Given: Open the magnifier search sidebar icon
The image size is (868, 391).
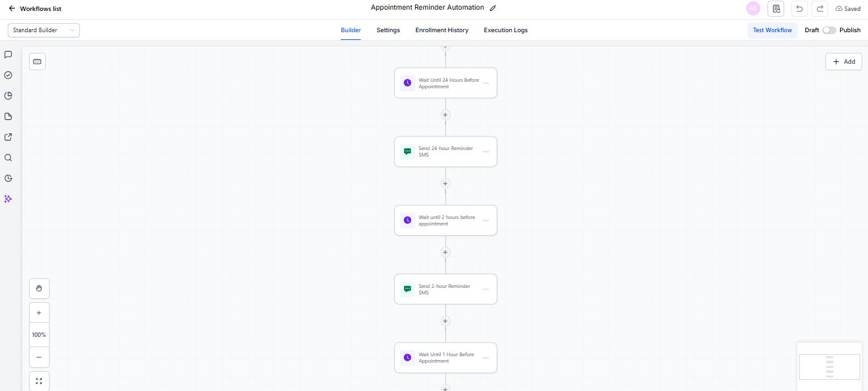Looking at the screenshot, I should 8,158.
